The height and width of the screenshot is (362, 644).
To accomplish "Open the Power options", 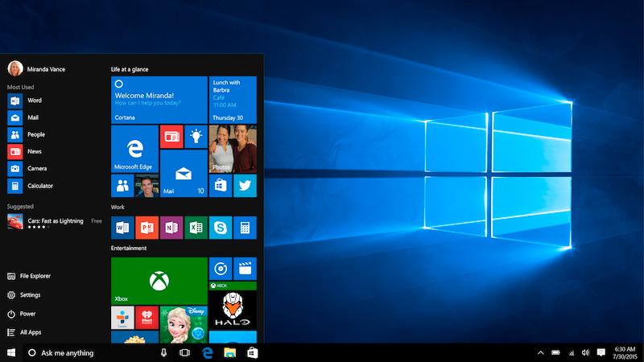I will click(22, 314).
